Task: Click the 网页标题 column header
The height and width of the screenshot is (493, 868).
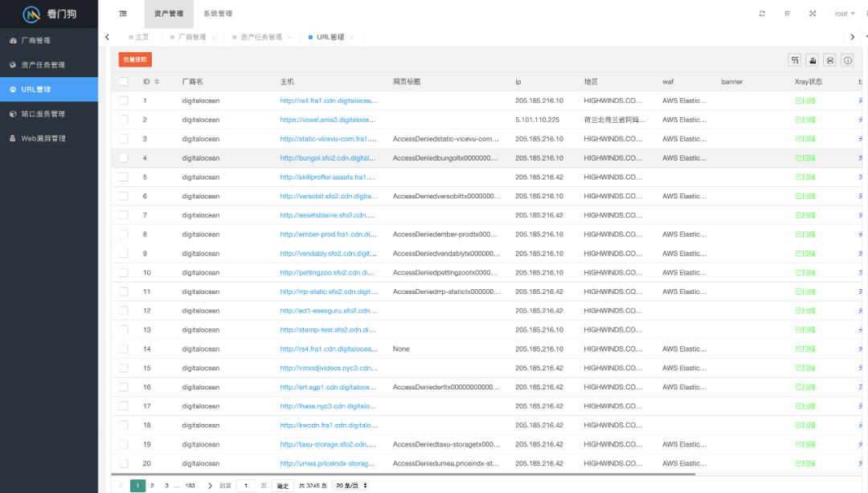Action: (407, 82)
